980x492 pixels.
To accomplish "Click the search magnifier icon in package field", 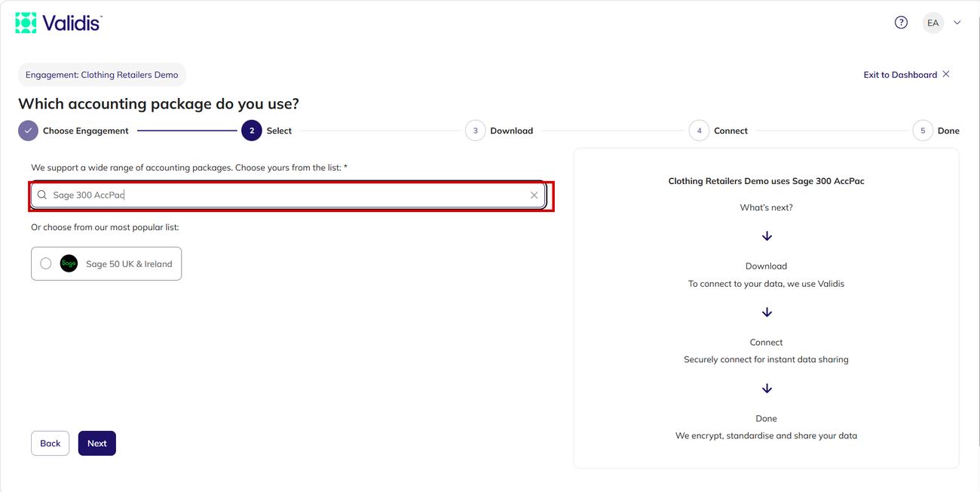I will click(42, 195).
